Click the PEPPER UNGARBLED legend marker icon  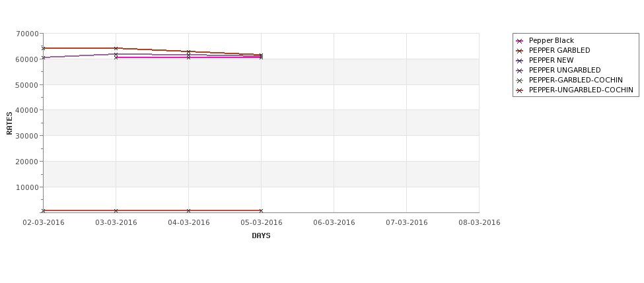pos(520,71)
